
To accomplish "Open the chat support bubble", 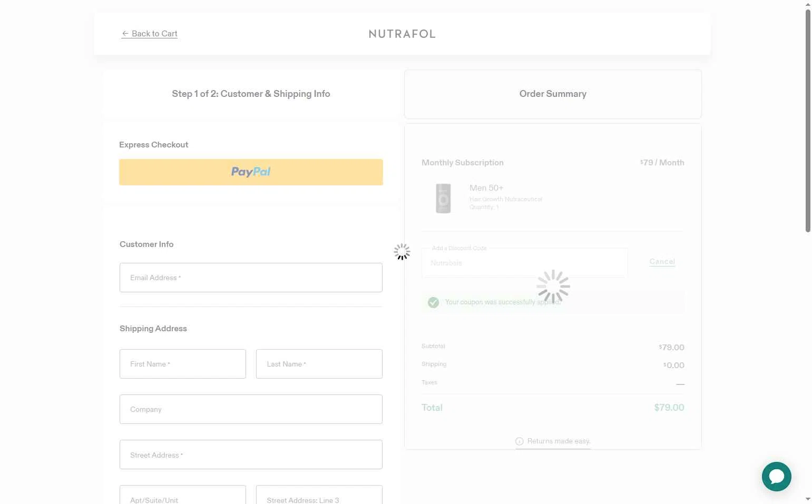I will click(x=776, y=477).
